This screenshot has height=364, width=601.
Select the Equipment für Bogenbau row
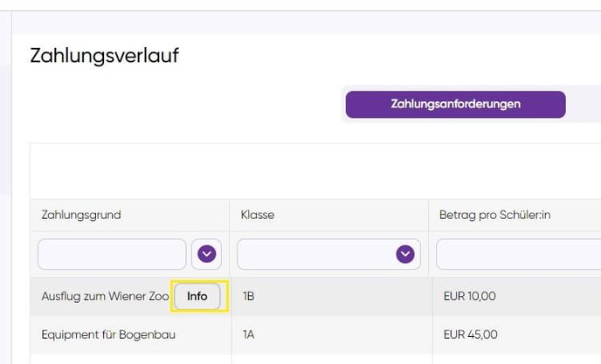coord(315,334)
